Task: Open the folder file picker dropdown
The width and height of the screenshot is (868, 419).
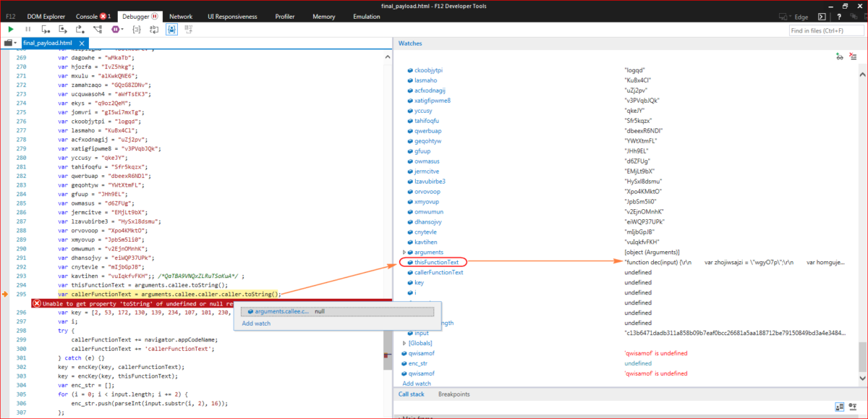Action: [x=16, y=42]
